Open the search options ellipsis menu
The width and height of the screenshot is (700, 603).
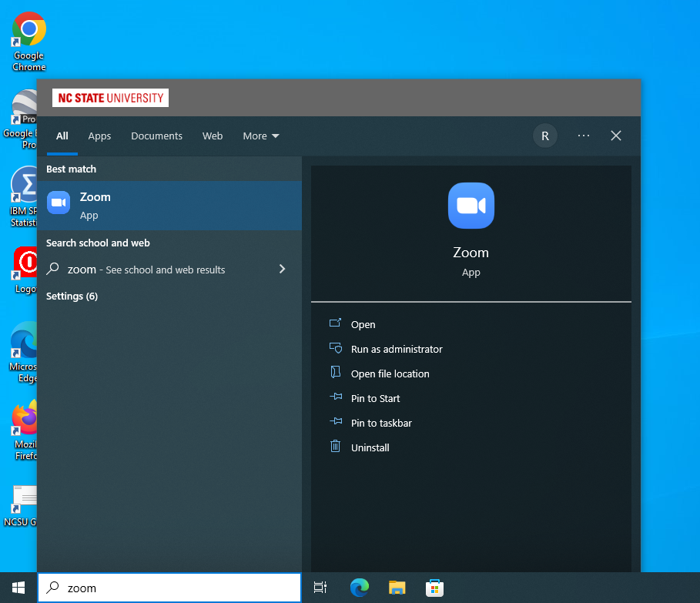click(x=583, y=136)
